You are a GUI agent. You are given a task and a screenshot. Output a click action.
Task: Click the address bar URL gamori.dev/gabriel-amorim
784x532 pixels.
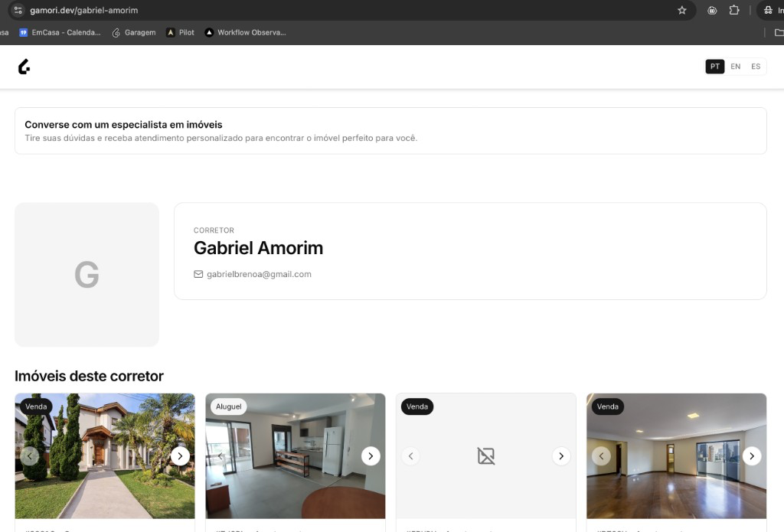(x=84, y=10)
